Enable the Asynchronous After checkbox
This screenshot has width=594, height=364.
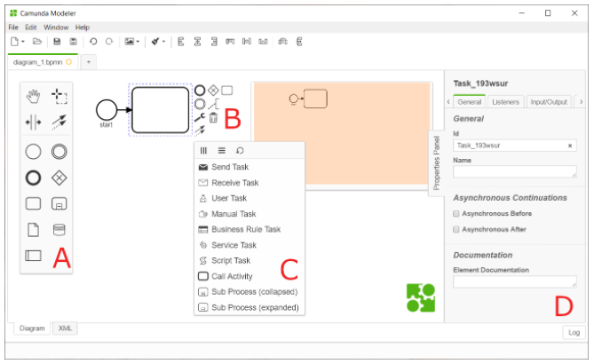[456, 228]
